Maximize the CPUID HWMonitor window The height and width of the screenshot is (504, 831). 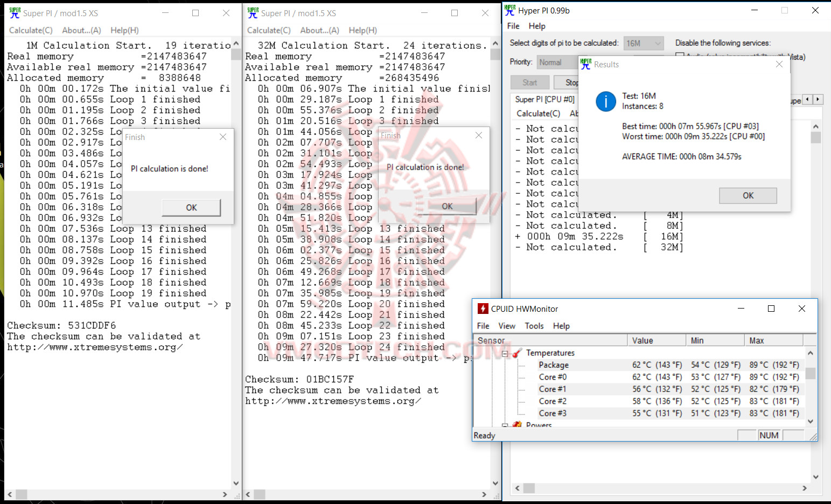click(771, 309)
